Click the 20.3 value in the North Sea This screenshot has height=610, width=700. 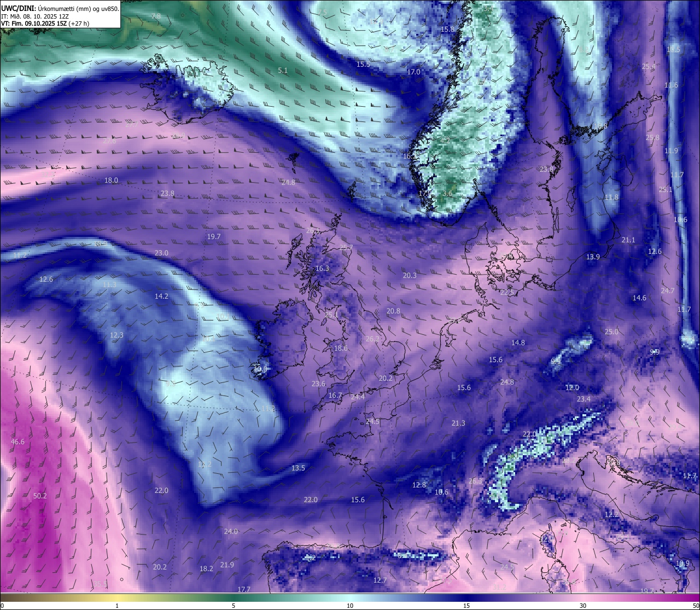tap(410, 275)
